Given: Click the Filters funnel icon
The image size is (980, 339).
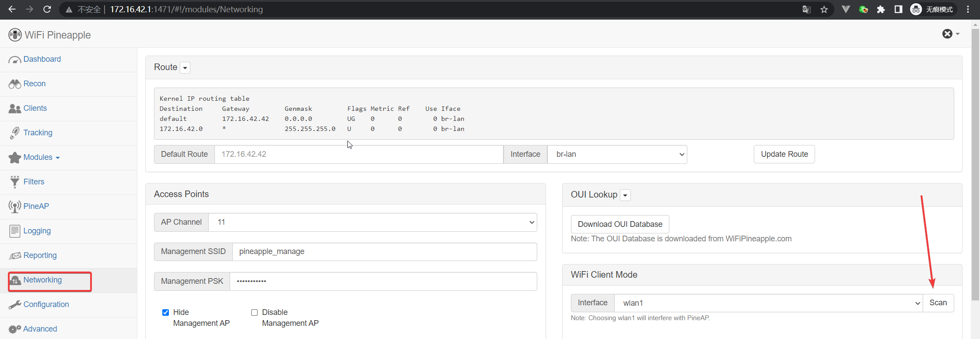Looking at the screenshot, I should (x=15, y=182).
